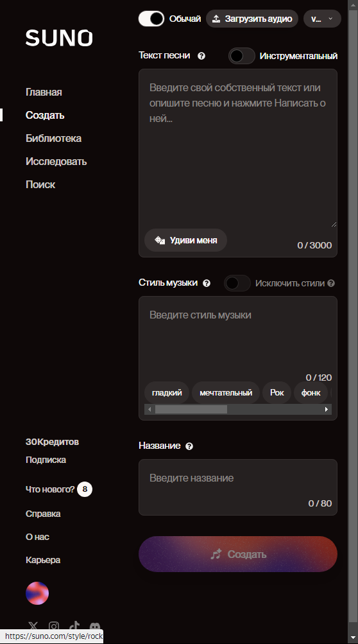Go to Главная page
Screen dimensions: 358x644
pyautogui.click(x=44, y=92)
